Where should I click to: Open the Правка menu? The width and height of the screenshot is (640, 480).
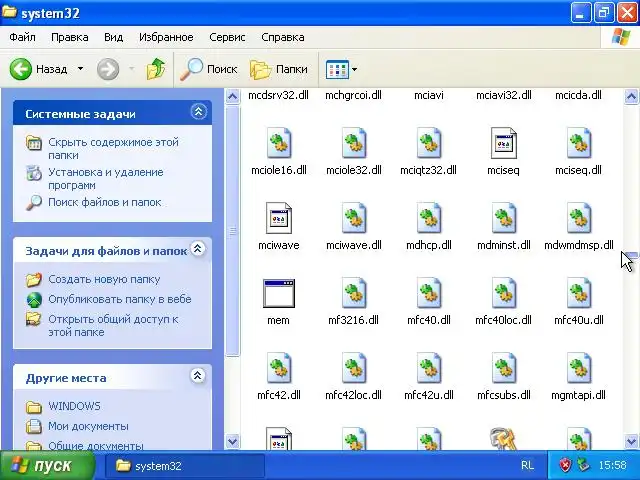[70, 37]
